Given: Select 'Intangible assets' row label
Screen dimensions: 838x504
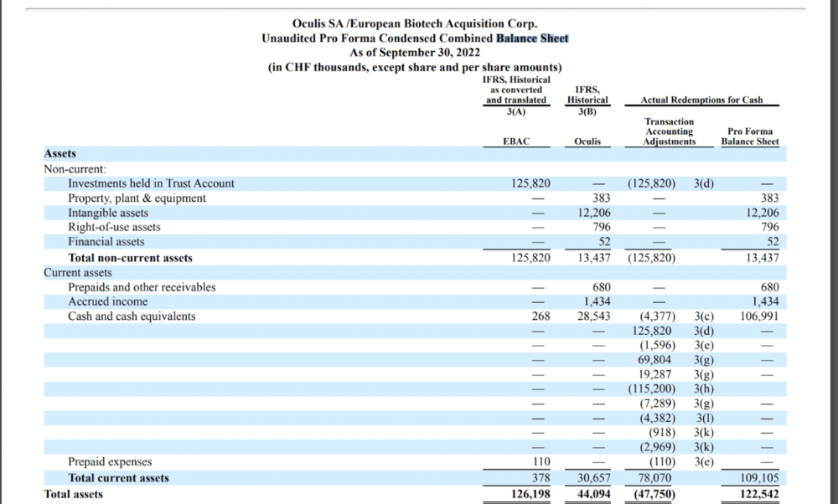Looking at the screenshot, I should tap(108, 213).
